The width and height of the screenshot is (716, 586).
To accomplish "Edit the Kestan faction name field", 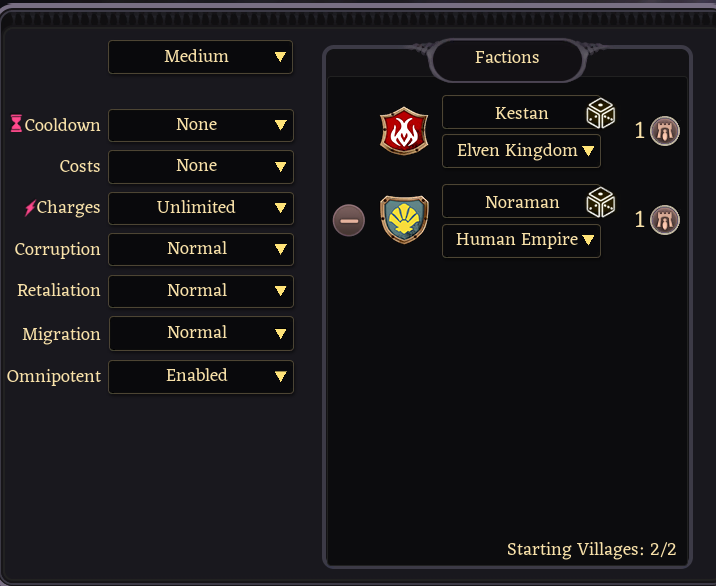I will tap(520, 113).
